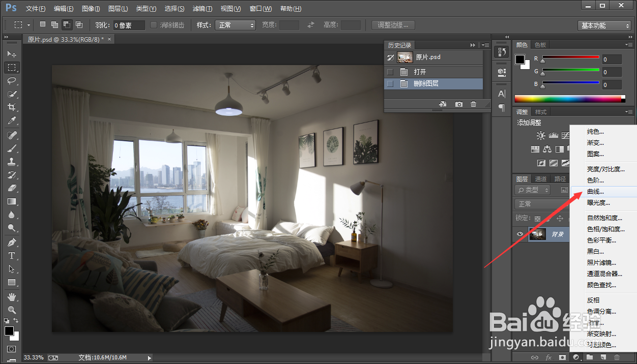Switch to the 通道 tab
The image size is (637, 364).
541,179
